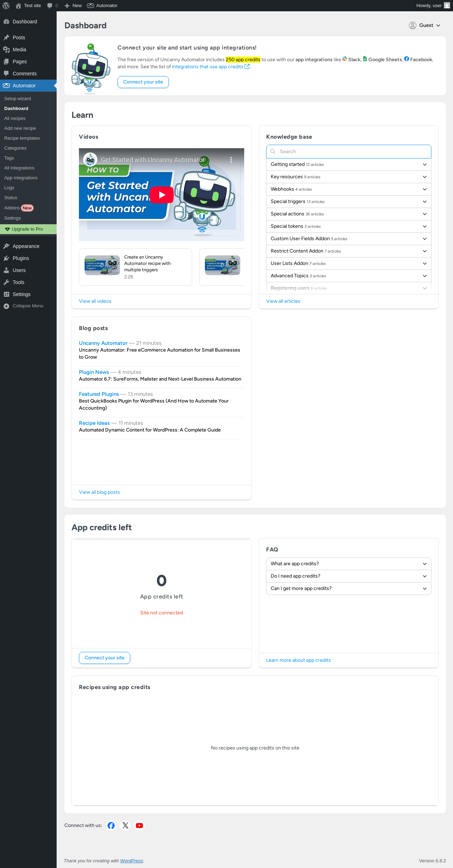453x868 pixels.
Task: Open the Tools wrench icon
Action: click(x=6, y=282)
